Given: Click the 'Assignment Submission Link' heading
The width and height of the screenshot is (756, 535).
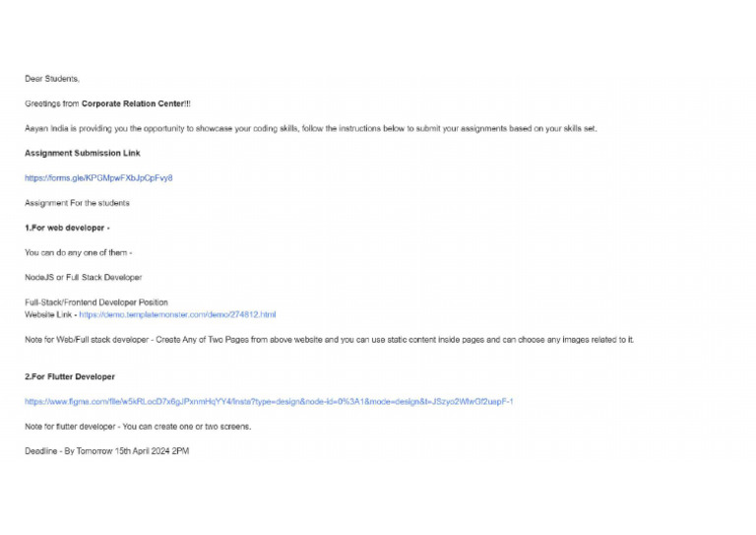Looking at the screenshot, I should (x=83, y=153).
